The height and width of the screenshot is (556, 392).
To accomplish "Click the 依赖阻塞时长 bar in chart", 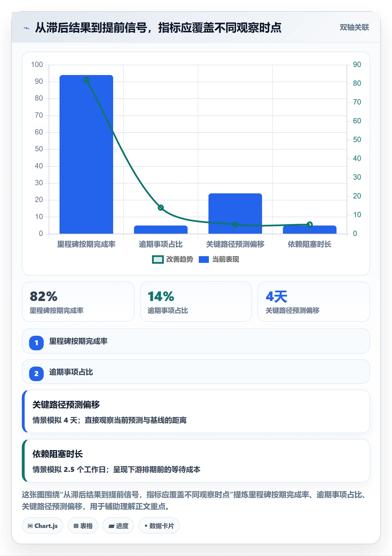I will point(310,230).
